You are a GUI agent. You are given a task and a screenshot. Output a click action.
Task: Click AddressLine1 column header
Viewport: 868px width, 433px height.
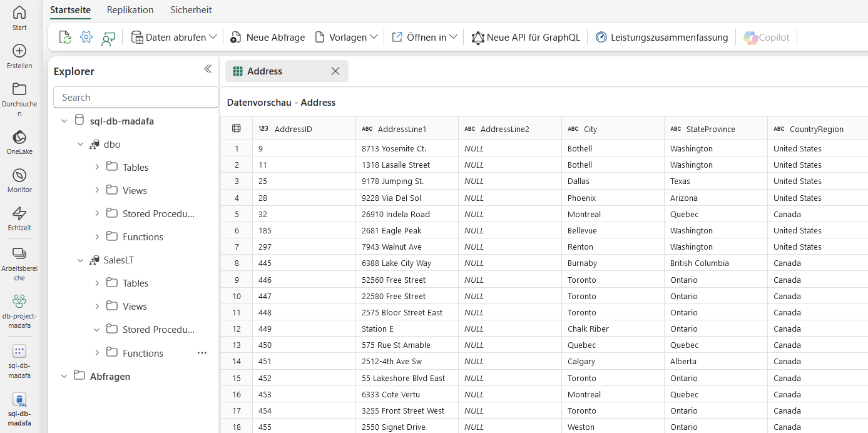tap(407, 129)
